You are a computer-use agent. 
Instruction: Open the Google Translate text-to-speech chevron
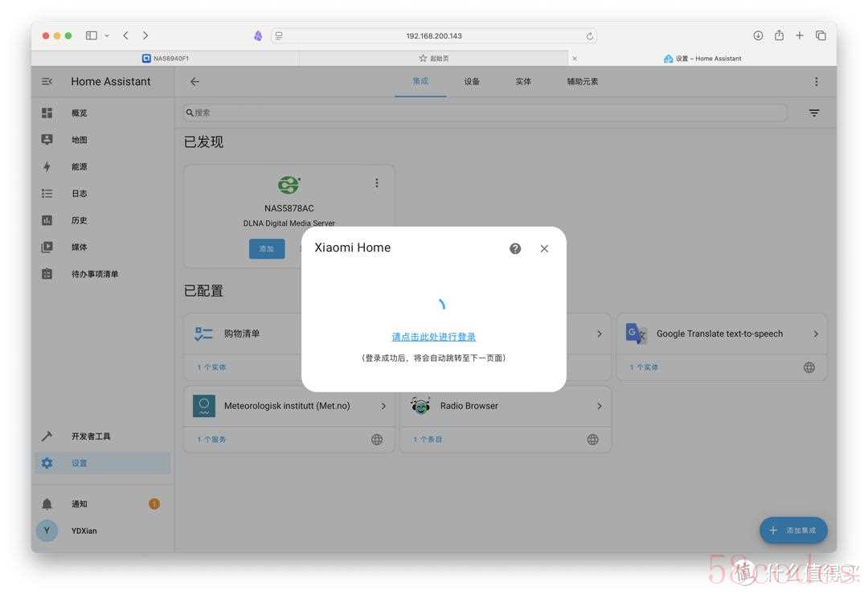coord(816,334)
